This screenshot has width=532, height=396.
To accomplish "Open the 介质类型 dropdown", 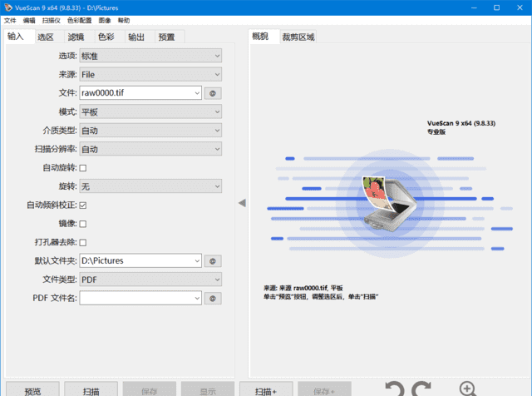I will pos(150,131).
